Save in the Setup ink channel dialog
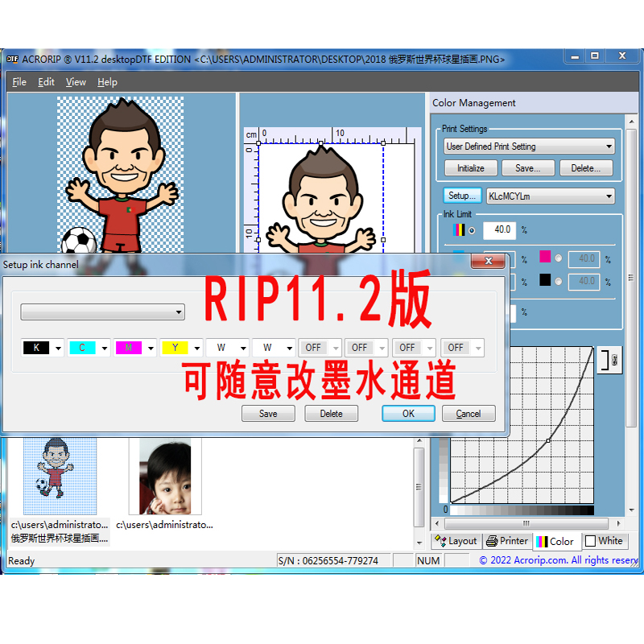This screenshot has height=644, width=644. click(x=268, y=414)
